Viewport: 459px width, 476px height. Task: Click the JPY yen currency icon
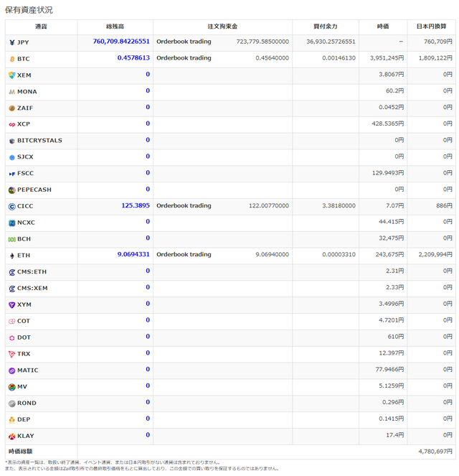coord(11,42)
